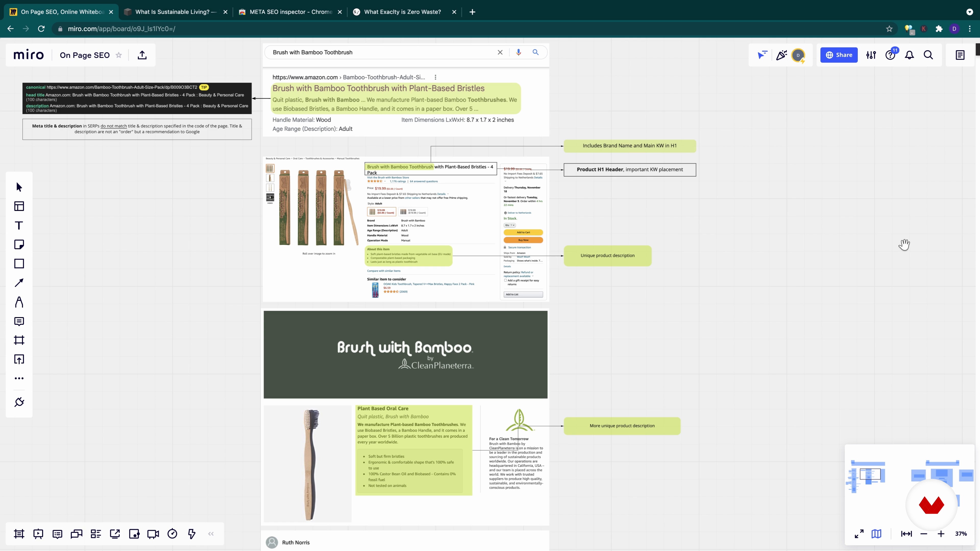Select the cursor arrow tool
The height and width of the screenshot is (551, 980).
[19, 187]
